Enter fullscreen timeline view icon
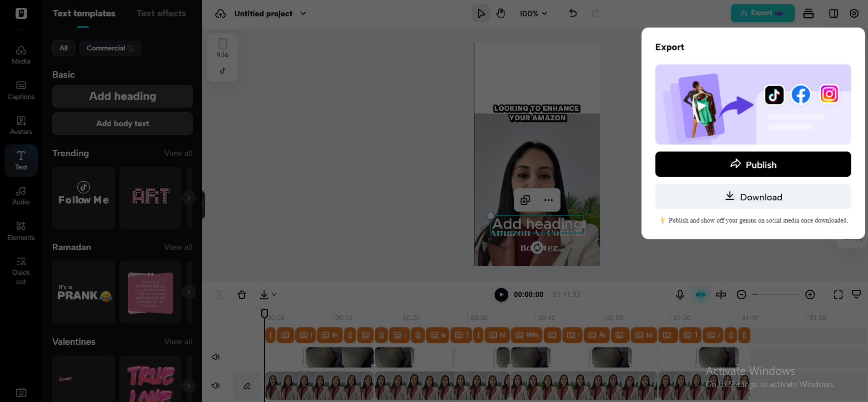Screen dimensions: 868x402 (838, 295)
